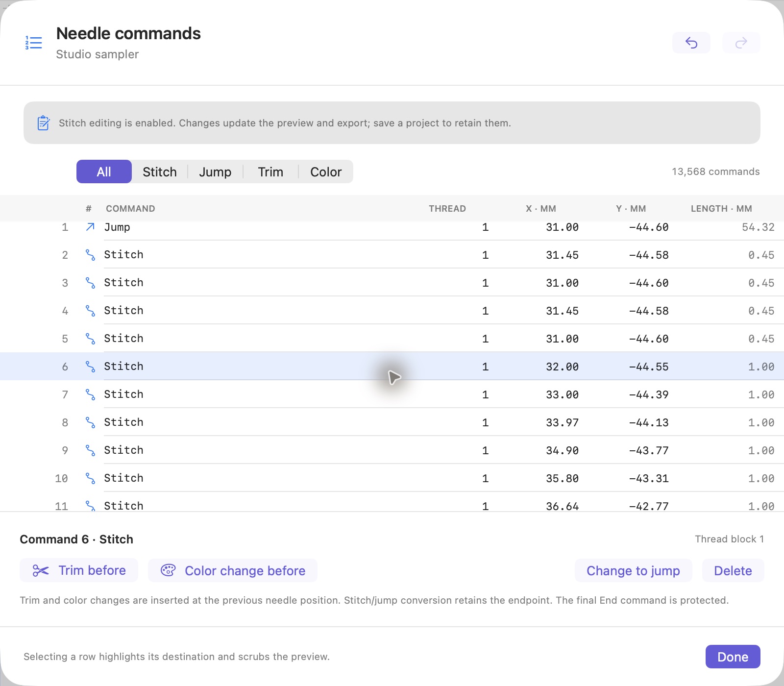Click the redo arrow button

coord(741,43)
